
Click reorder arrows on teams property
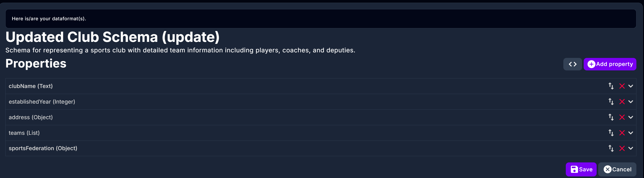(x=611, y=133)
